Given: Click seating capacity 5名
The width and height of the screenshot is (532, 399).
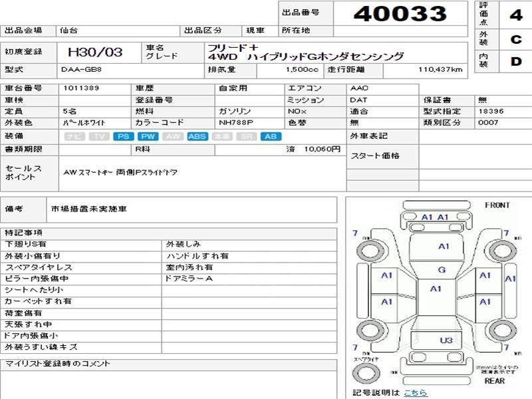Looking at the screenshot, I should tap(70, 111).
